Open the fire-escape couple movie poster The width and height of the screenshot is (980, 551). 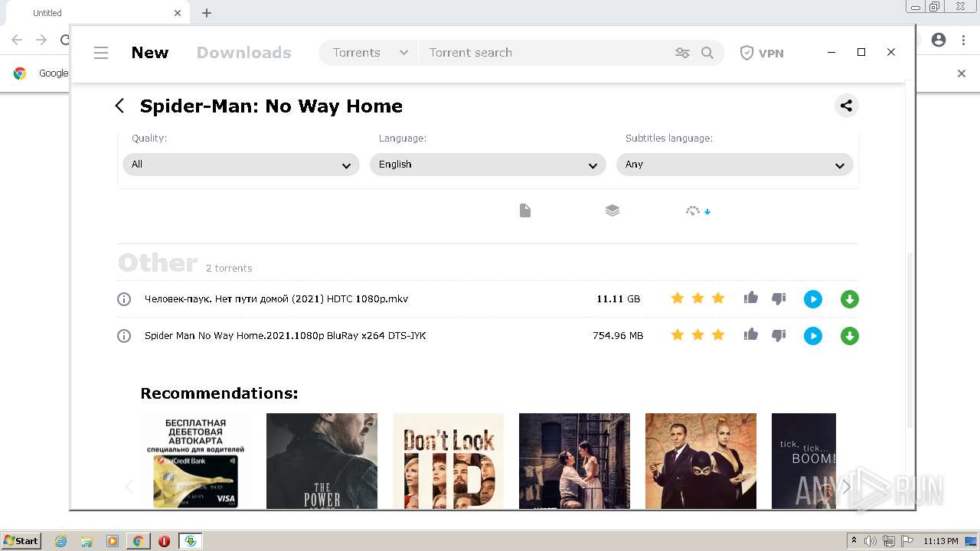tap(574, 461)
